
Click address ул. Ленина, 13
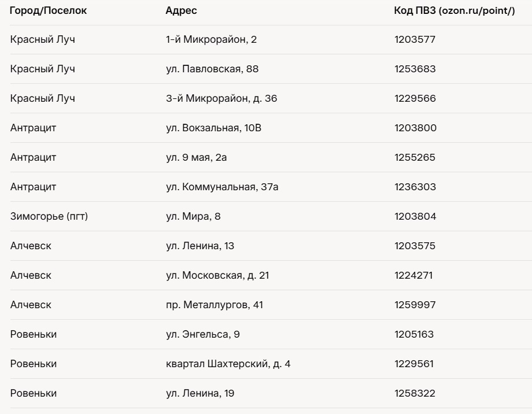199,246
